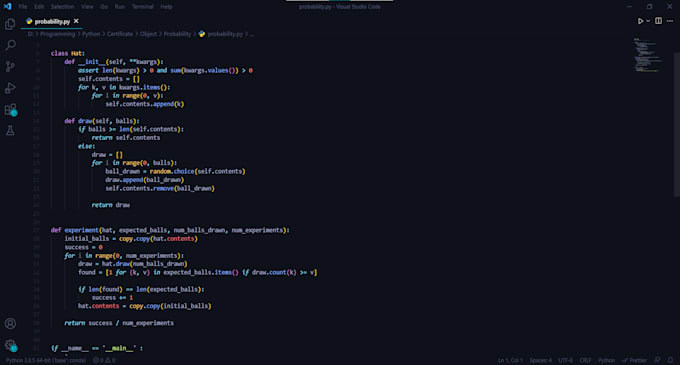Open the Edit menu
The width and height of the screenshot is (680, 365).
click(x=39, y=7)
